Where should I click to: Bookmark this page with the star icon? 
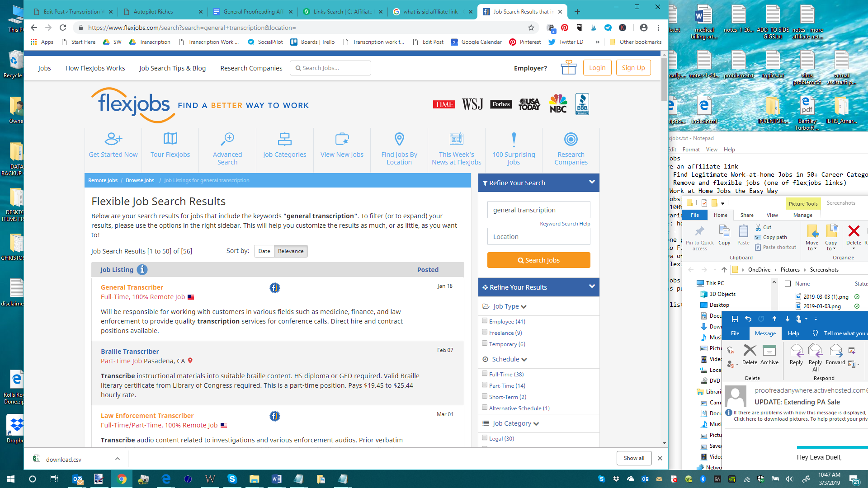tap(531, 28)
